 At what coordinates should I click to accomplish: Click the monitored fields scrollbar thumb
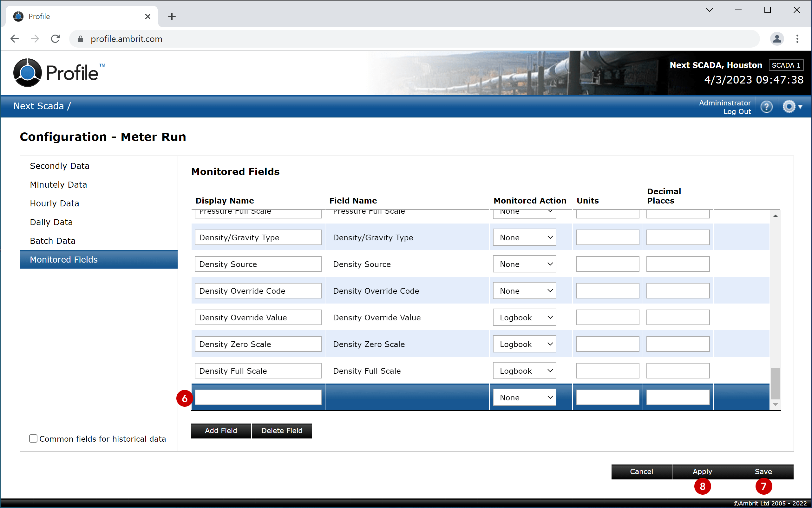[775, 383]
